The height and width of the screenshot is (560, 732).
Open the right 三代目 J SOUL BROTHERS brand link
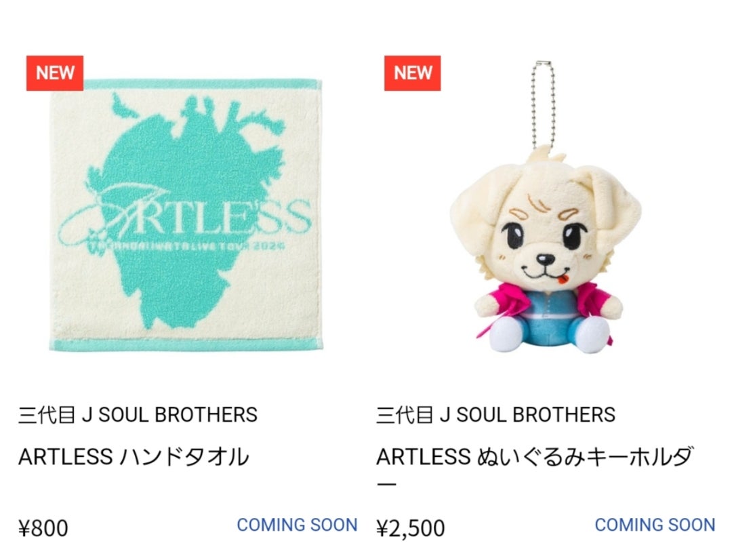click(x=495, y=415)
